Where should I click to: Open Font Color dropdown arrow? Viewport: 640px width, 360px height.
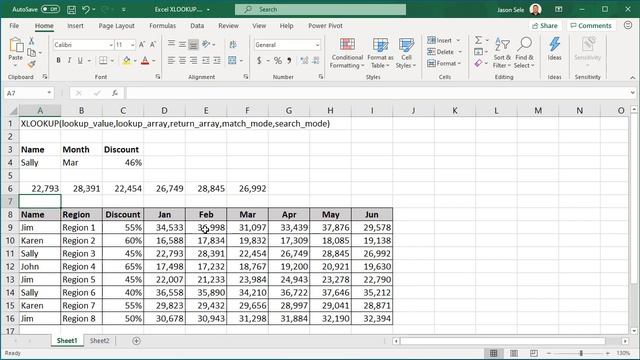[154, 61]
